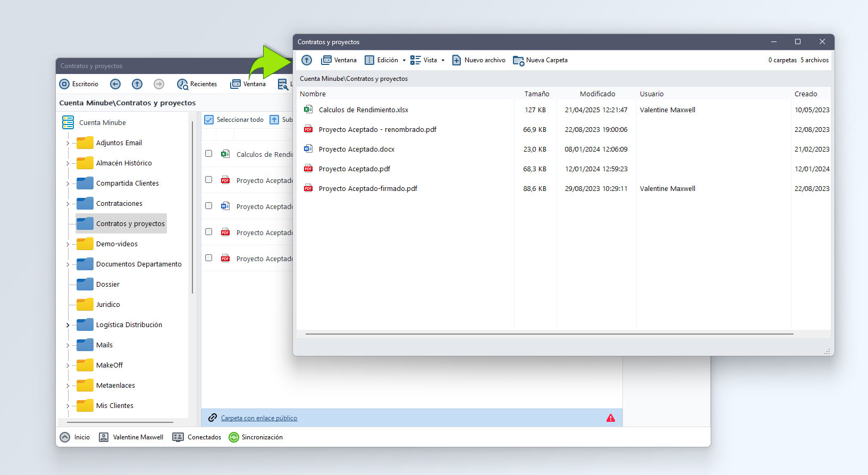Select the Proyecto Aceptado-firmado.pdf file
868x475 pixels.
click(x=368, y=188)
